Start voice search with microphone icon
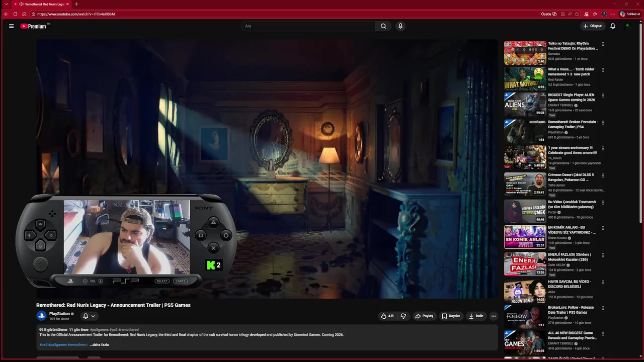 [400, 26]
